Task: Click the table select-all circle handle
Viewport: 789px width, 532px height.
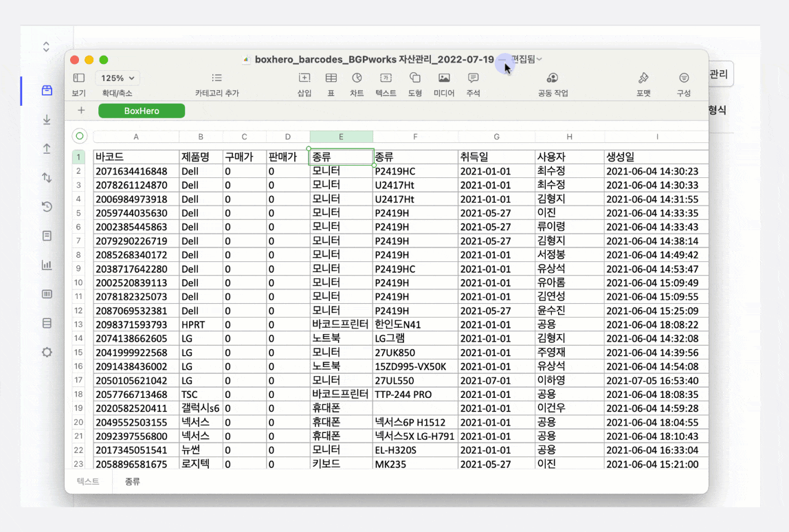Action: (x=80, y=136)
